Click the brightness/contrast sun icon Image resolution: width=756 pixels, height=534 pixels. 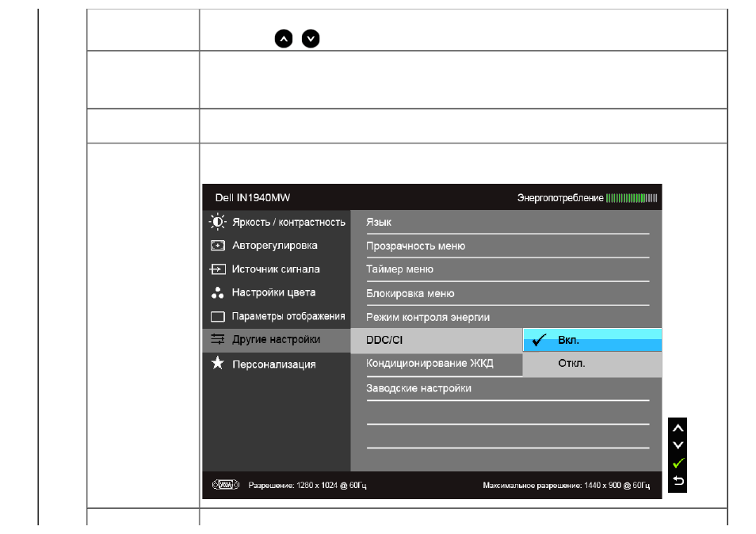pos(217,222)
